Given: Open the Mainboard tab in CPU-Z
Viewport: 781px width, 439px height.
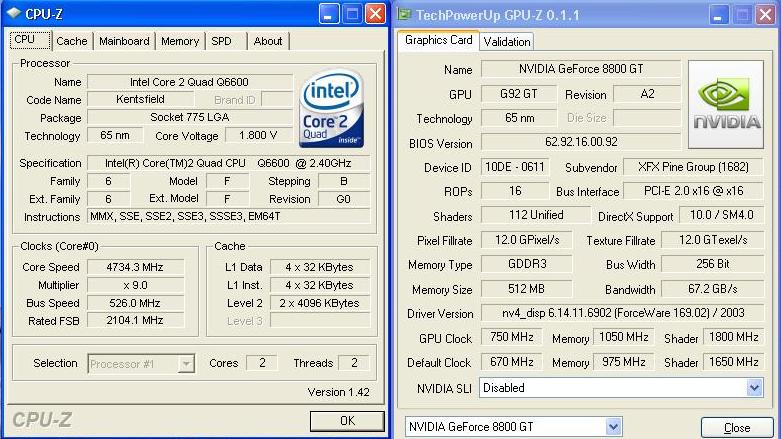Looking at the screenshot, I should [x=124, y=41].
